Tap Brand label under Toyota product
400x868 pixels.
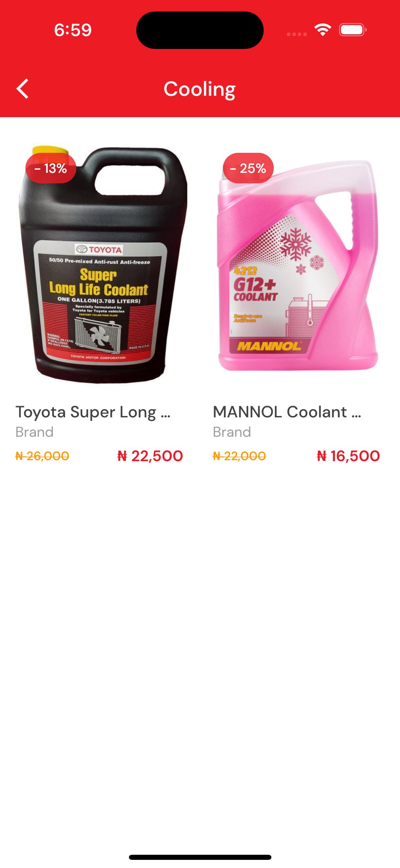click(x=35, y=432)
